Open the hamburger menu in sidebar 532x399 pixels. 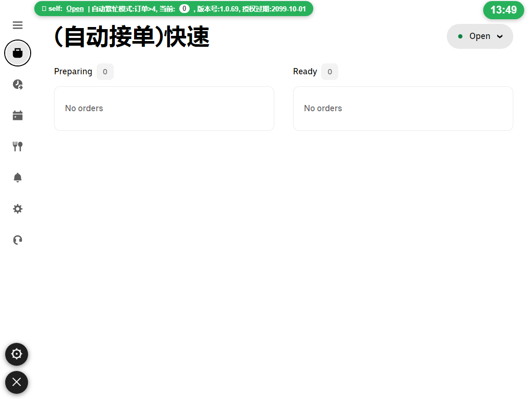pos(18,25)
